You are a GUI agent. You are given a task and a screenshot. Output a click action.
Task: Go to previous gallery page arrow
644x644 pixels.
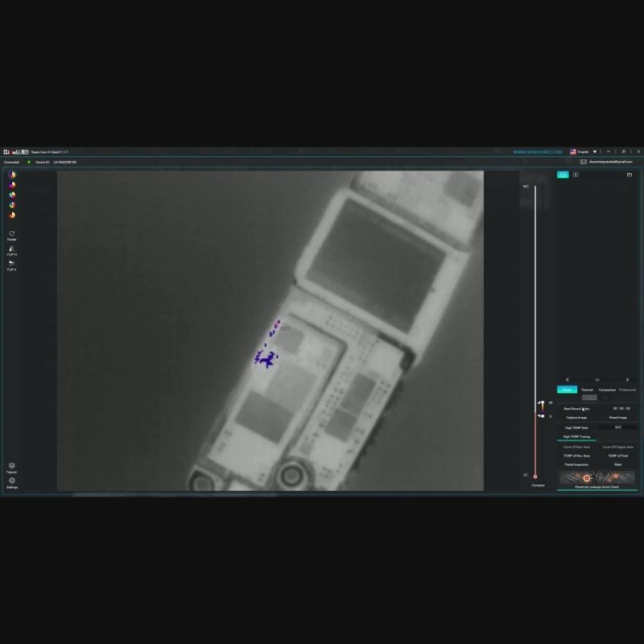pos(568,380)
